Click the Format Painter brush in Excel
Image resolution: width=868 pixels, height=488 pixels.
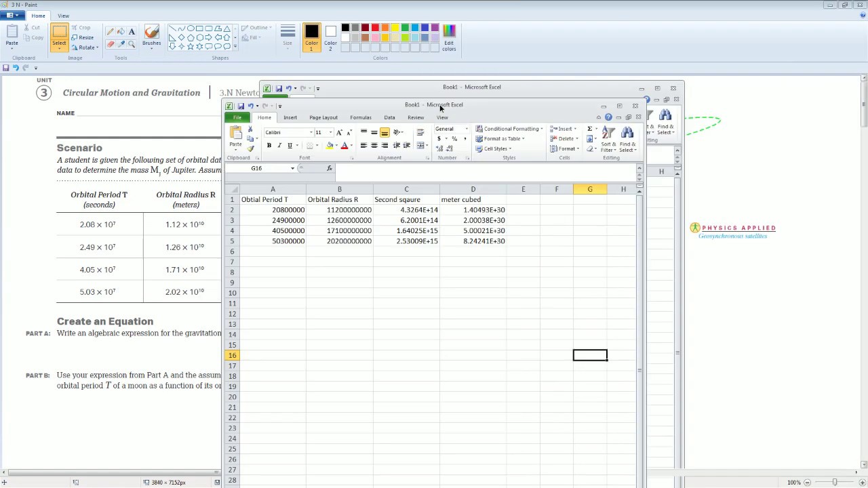click(250, 148)
